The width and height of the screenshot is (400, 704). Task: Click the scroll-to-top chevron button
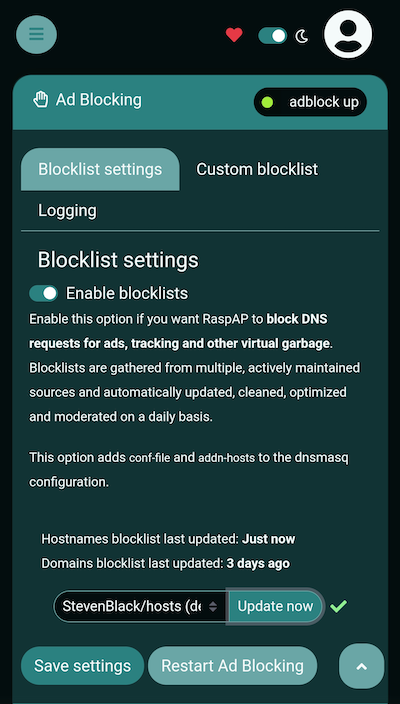[x=361, y=666]
